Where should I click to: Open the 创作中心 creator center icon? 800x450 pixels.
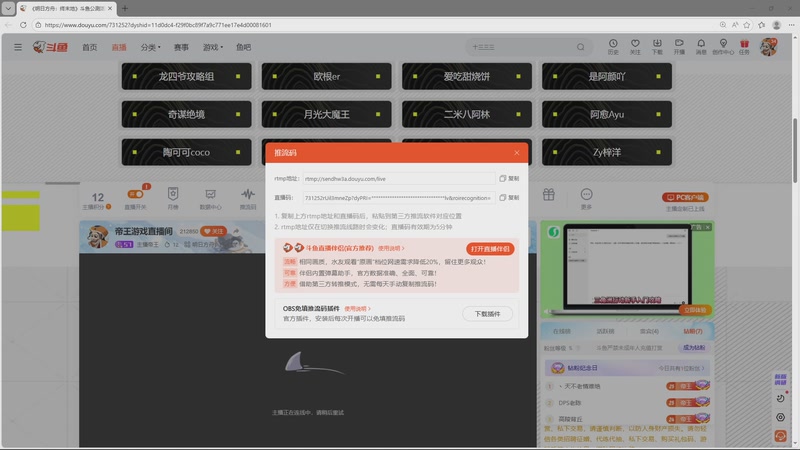tap(723, 47)
